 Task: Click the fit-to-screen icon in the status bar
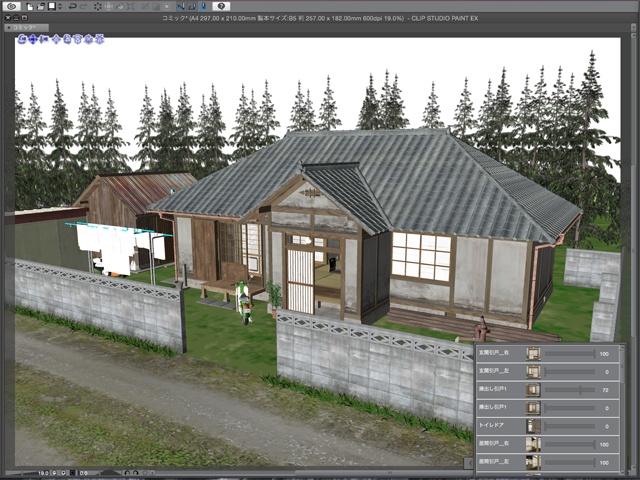73,473
